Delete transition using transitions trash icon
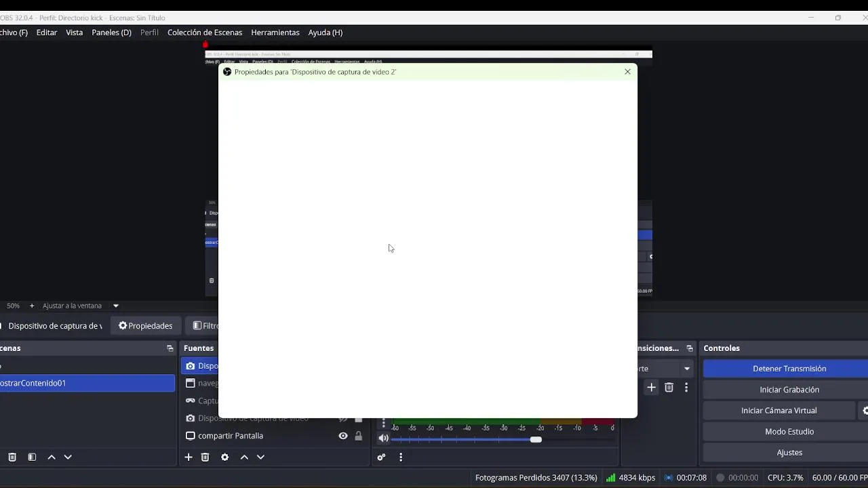The width and height of the screenshot is (868, 488). [669, 388]
